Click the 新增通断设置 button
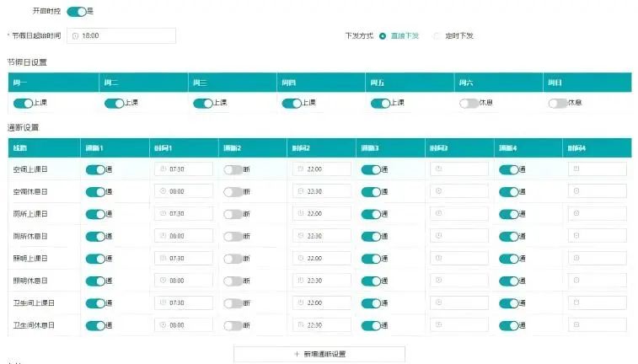 pos(319,354)
